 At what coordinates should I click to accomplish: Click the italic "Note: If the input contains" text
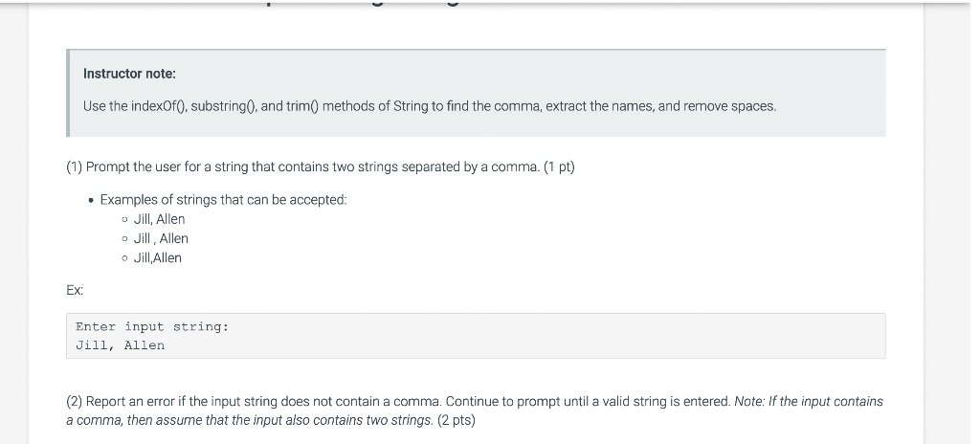tap(809, 402)
